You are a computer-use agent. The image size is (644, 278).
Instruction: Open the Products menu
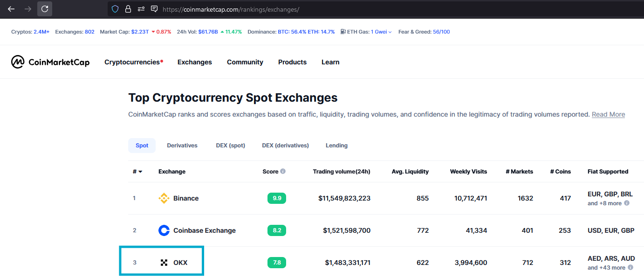point(292,62)
